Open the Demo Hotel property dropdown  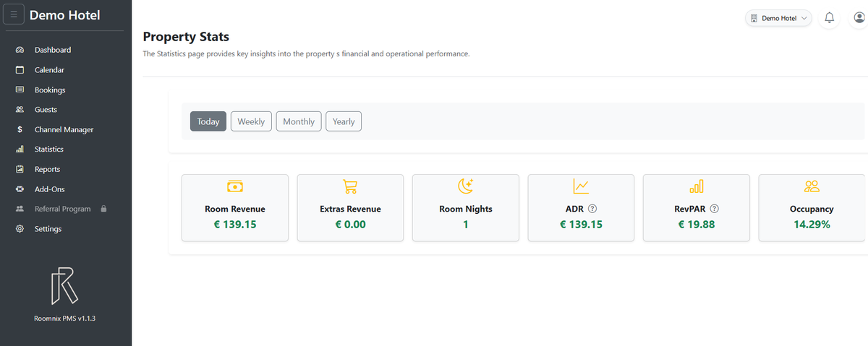tap(779, 18)
